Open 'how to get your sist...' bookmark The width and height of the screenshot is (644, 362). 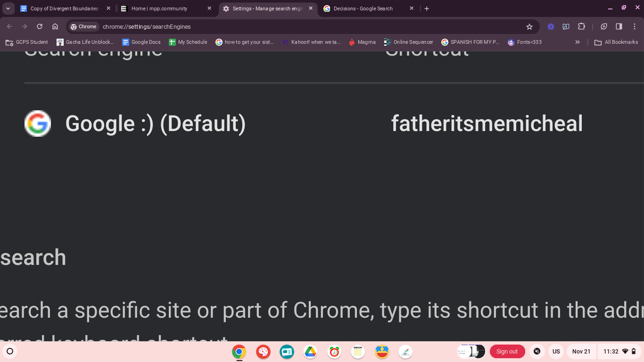245,42
